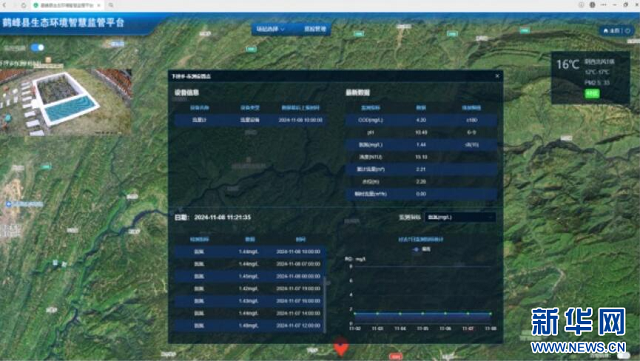Viewport: 640px width, 361px height.
Task: Open the monitoring indicator dropdown
Action: (x=460, y=217)
